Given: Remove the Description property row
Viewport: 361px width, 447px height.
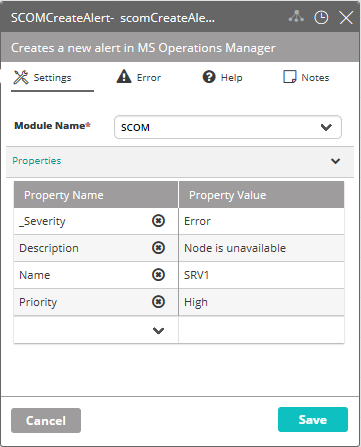Looking at the screenshot, I should [x=158, y=248].
